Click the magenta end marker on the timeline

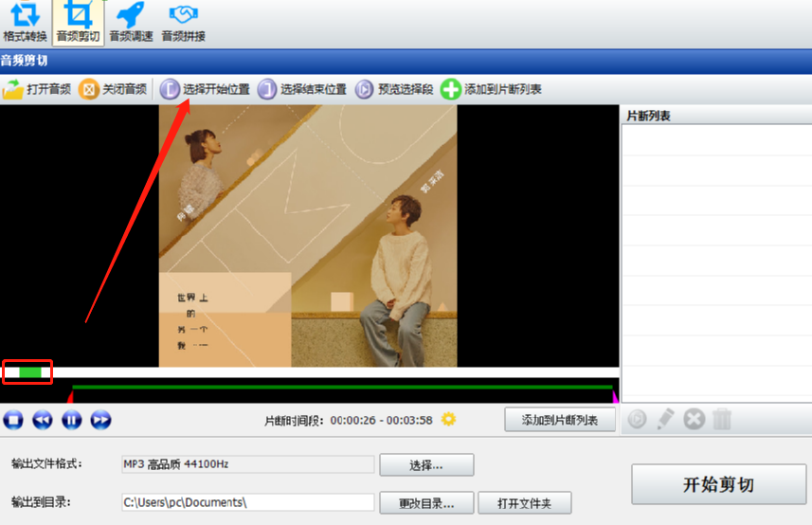(x=615, y=397)
